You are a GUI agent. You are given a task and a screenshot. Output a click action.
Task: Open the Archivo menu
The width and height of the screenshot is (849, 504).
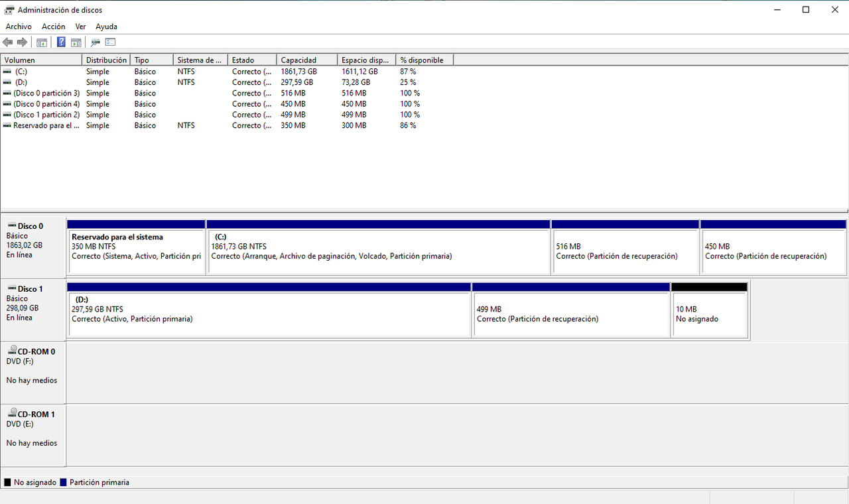pos(18,27)
